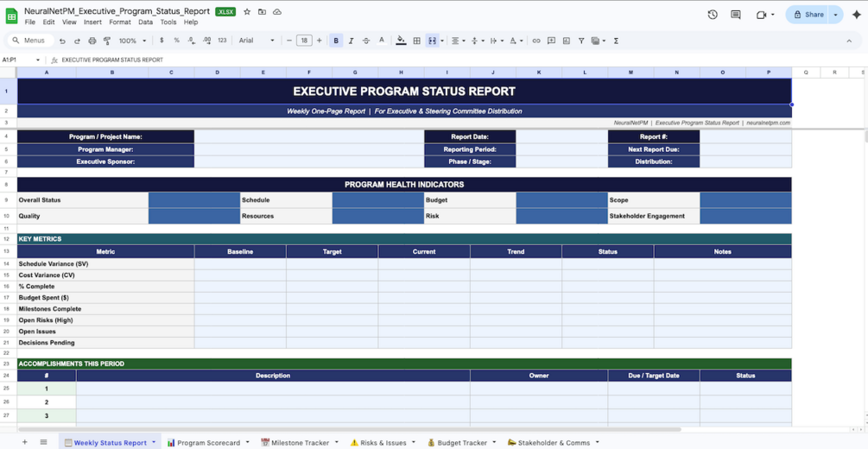Click the Redo icon in the toolbar

(77, 41)
